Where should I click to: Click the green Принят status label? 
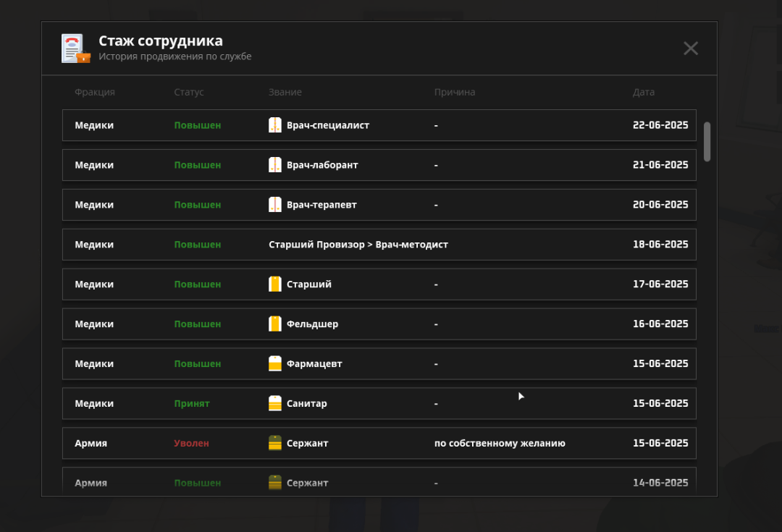[x=191, y=404]
